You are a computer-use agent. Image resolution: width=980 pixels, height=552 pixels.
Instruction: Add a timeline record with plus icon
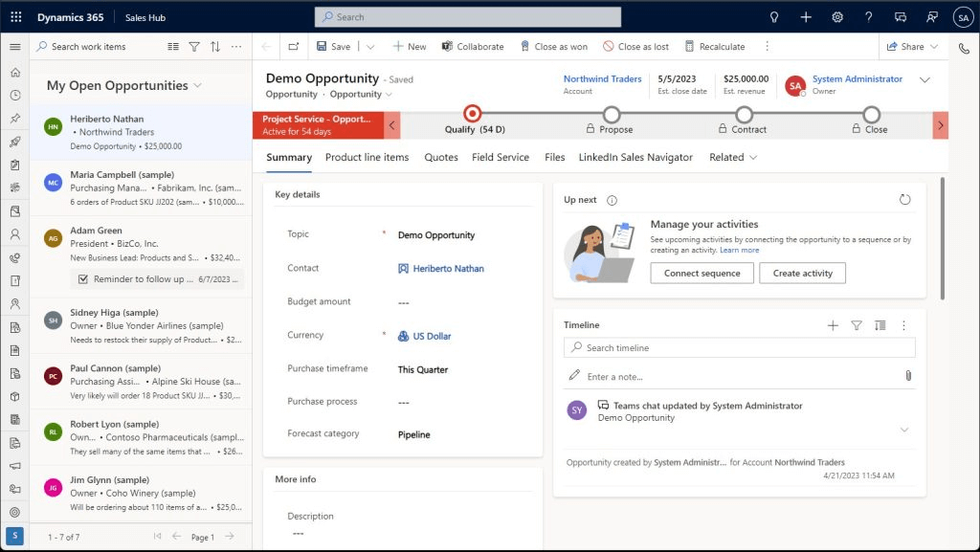tap(833, 325)
